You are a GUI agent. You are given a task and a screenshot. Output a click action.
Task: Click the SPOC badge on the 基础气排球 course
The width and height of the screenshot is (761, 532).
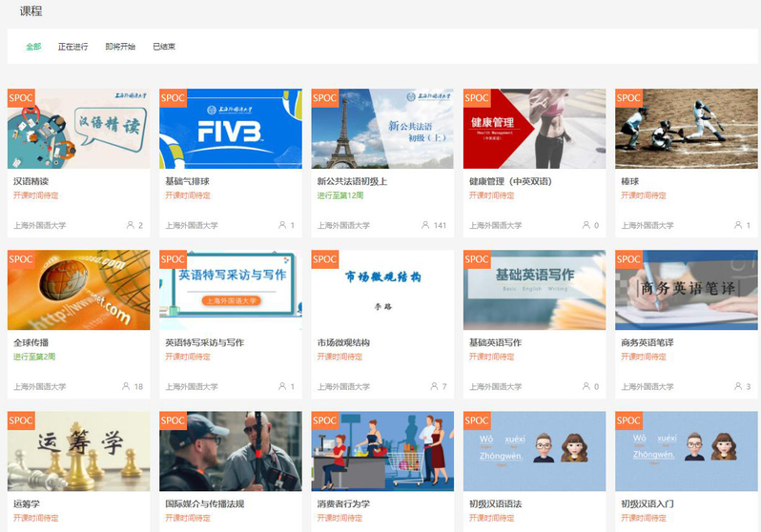tap(173, 97)
